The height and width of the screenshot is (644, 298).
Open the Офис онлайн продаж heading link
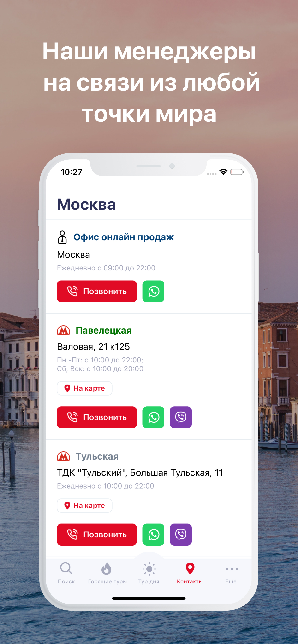click(x=124, y=237)
